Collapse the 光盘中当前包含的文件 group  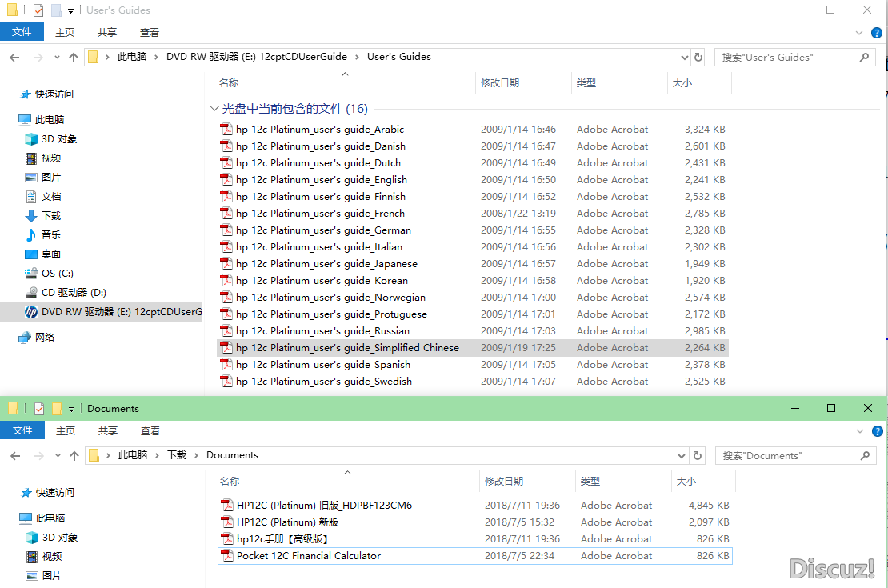pyautogui.click(x=214, y=108)
